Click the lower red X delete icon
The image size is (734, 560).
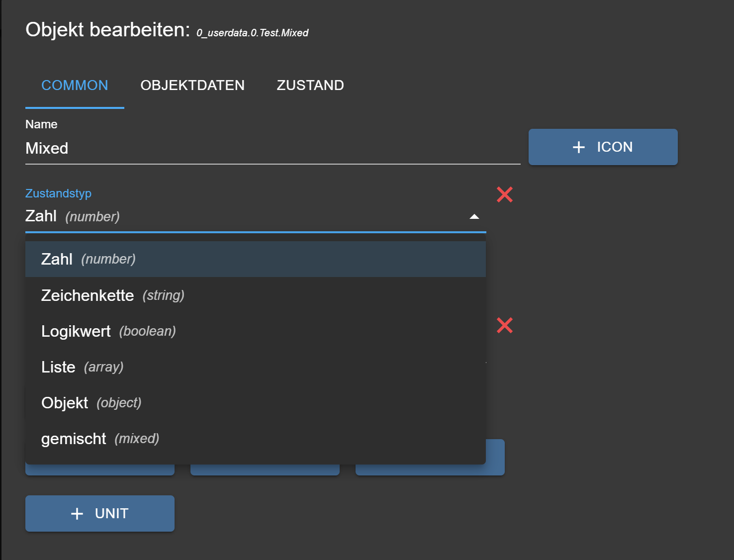(505, 325)
